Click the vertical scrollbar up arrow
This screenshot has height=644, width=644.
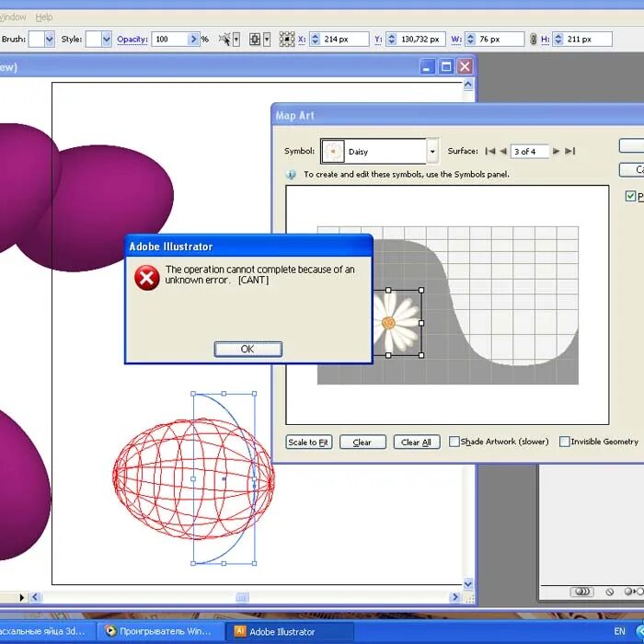coord(468,85)
